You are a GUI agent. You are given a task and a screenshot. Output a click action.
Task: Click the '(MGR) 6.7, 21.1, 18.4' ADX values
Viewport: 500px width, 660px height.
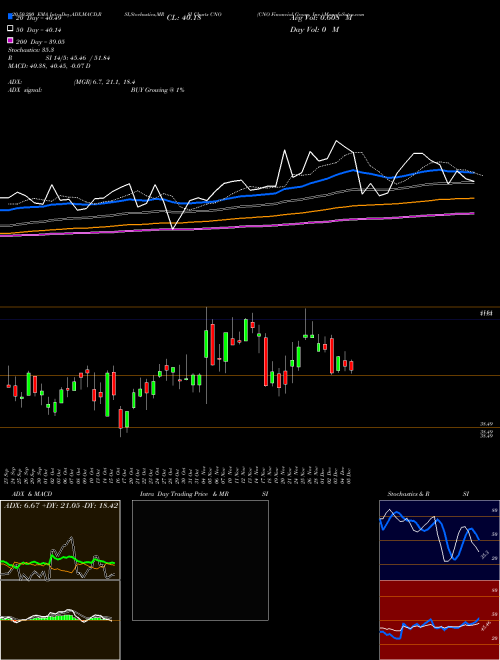pyautogui.click(x=104, y=82)
